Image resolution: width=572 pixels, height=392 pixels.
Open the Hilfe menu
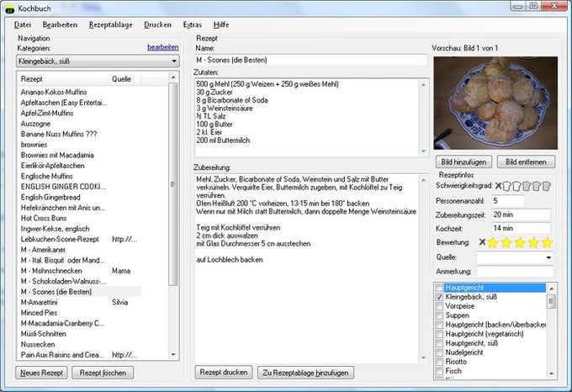(221, 24)
